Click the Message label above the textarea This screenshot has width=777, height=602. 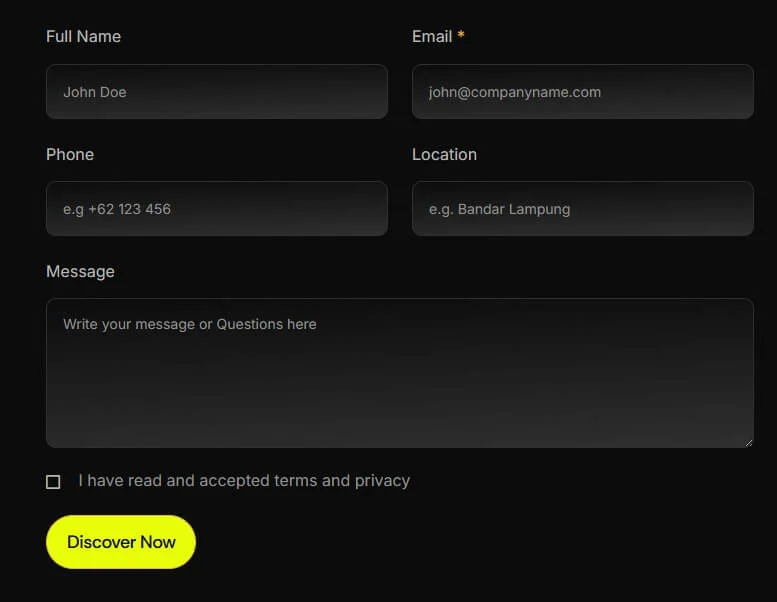(x=80, y=272)
